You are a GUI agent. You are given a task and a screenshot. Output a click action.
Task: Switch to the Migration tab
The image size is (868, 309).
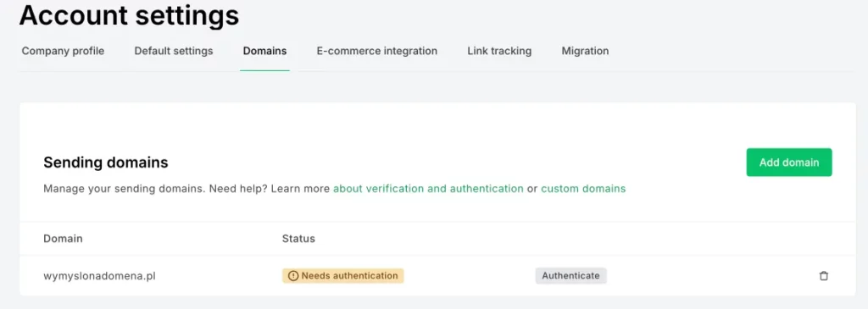(x=585, y=51)
